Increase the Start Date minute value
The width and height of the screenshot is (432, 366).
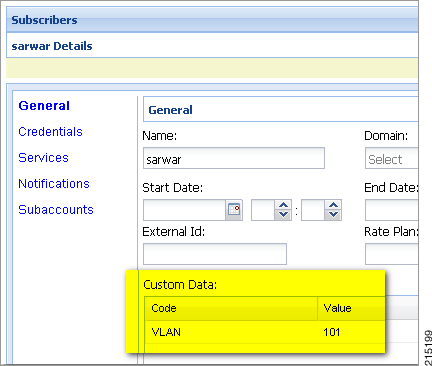333,205
